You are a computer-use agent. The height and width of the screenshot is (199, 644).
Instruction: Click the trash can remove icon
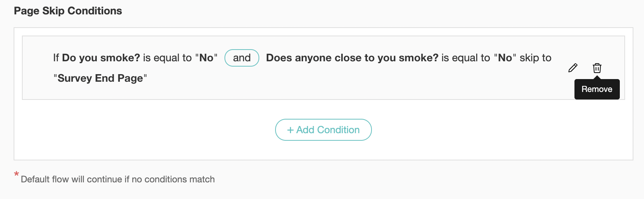pos(597,68)
